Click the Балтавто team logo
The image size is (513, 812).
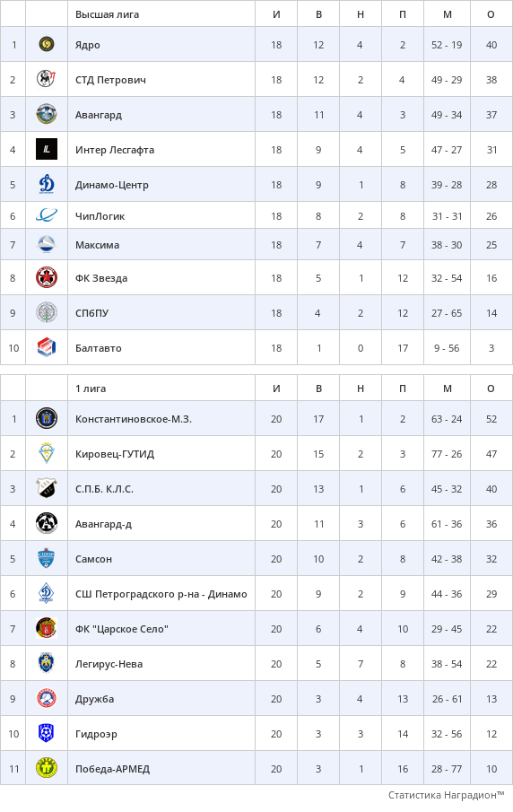pos(47,347)
